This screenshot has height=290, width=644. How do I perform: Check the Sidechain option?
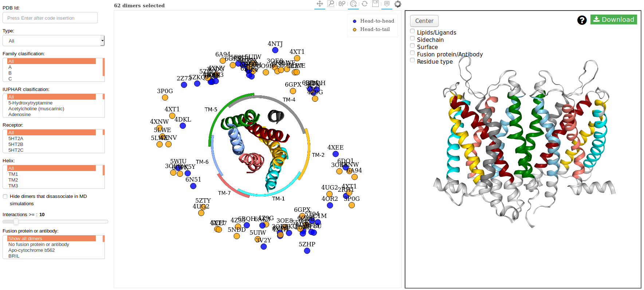pos(412,39)
